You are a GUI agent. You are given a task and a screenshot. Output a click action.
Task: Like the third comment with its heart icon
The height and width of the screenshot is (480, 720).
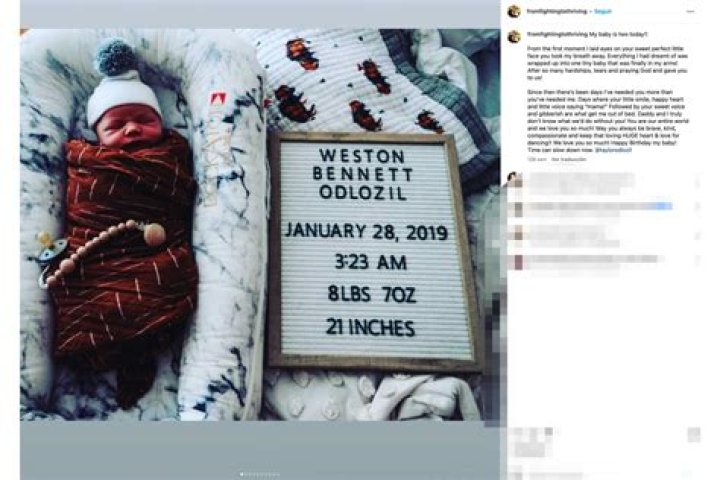click(698, 236)
